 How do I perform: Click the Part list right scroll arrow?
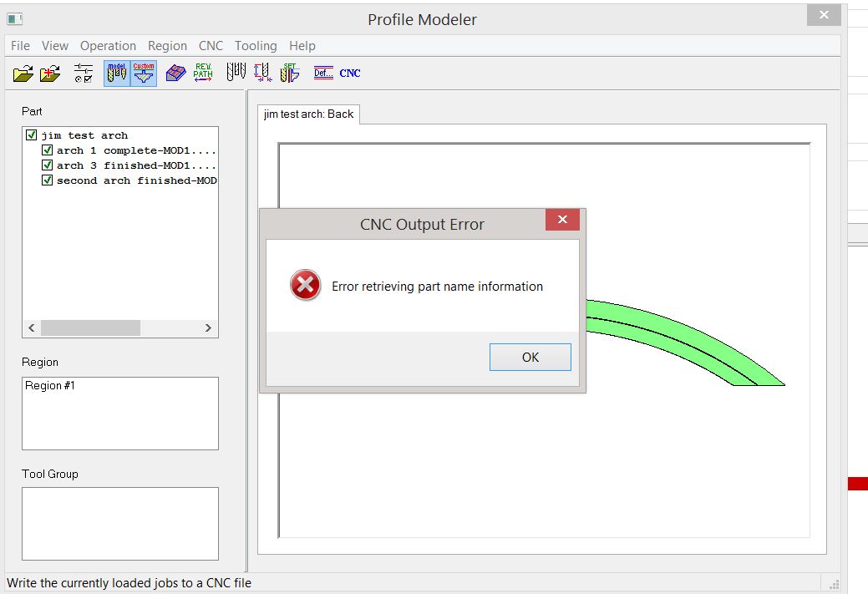pyautogui.click(x=208, y=328)
